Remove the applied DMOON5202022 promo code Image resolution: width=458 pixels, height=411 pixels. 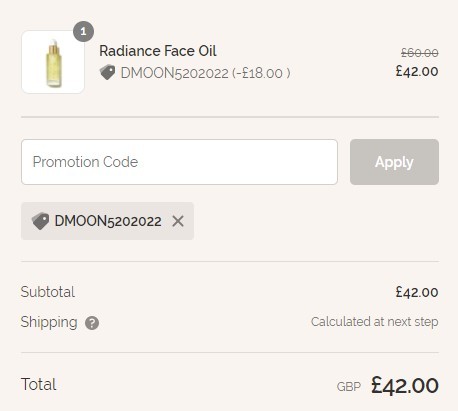pos(178,221)
